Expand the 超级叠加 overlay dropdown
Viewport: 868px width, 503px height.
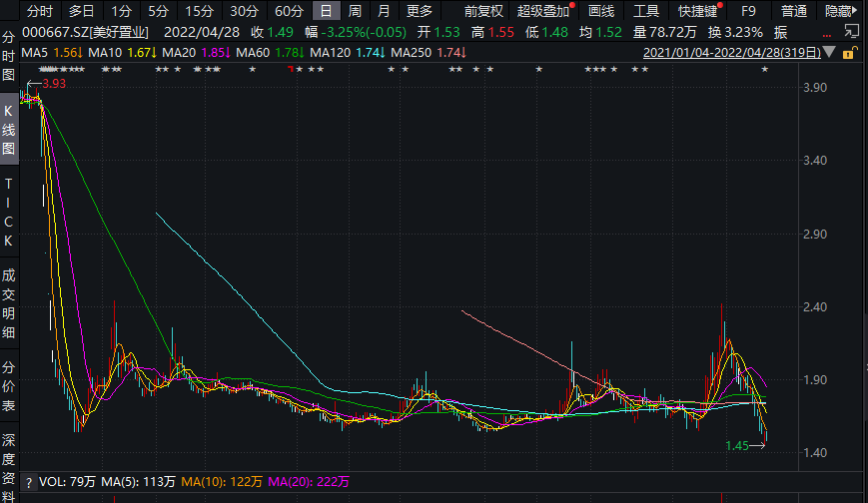(x=544, y=11)
